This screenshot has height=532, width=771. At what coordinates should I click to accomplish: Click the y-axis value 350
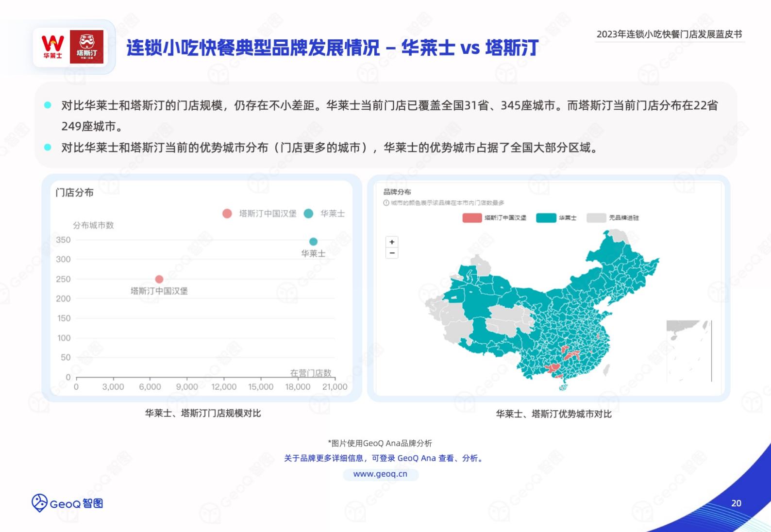(63, 240)
